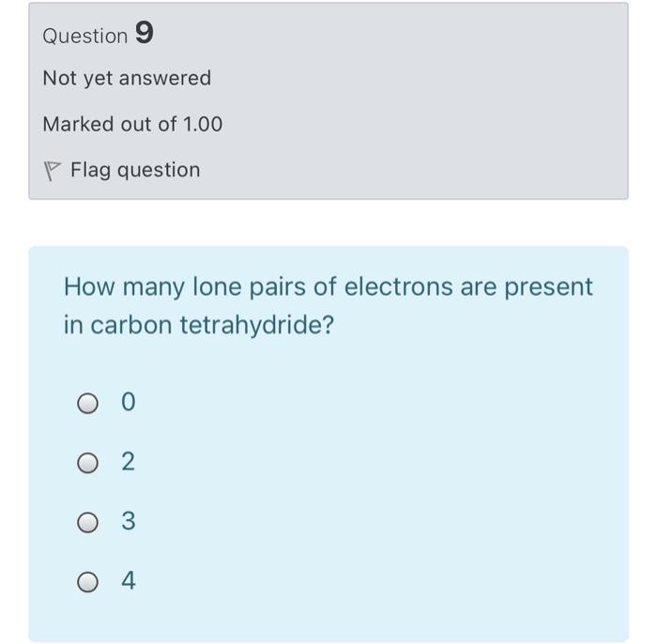Click the 'Question' heading word
The width and height of the screenshot is (657, 644).
coord(84,37)
